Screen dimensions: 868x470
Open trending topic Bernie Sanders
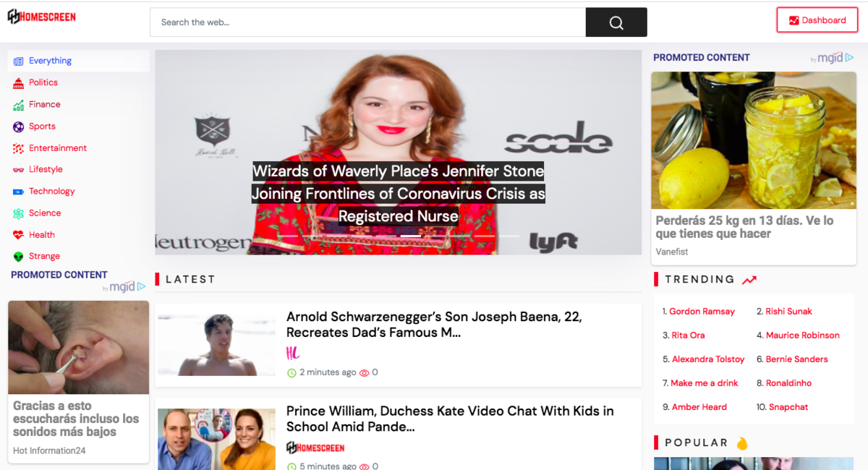796,359
